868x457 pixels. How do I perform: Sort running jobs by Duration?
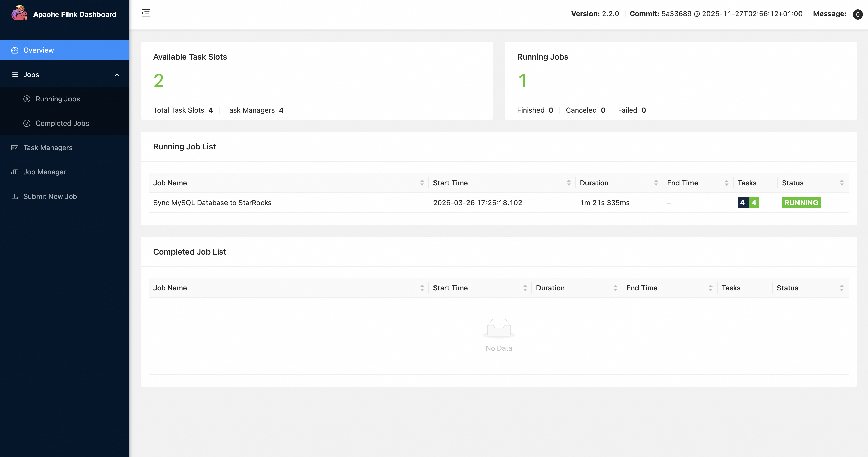click(656, 183)
